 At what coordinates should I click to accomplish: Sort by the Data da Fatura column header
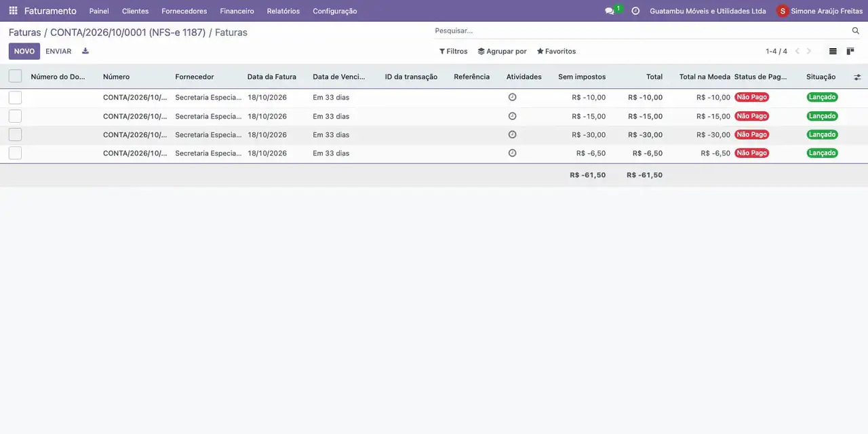272,77
